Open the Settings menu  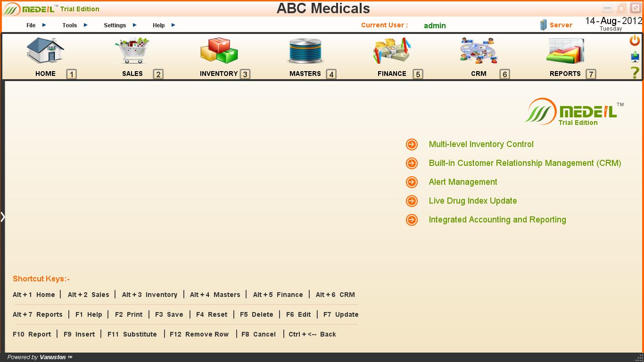(115, 25)
